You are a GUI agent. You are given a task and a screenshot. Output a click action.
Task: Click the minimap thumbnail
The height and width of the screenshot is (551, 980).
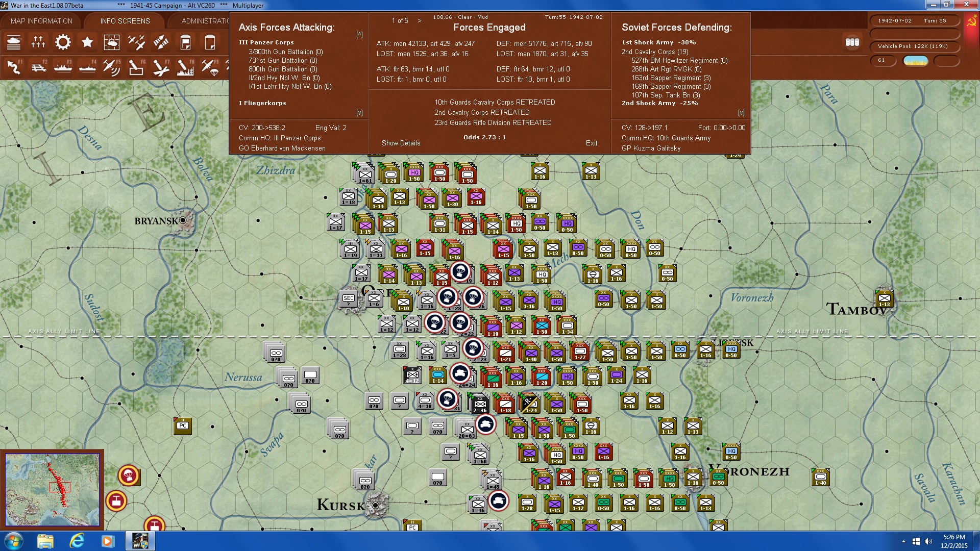coord(52,490)
